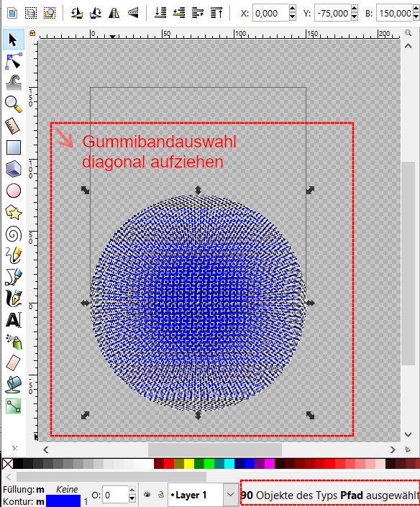Select the Measure ruler tool
The width and height of the screenshot is (420, 507).
click(13, 126)
